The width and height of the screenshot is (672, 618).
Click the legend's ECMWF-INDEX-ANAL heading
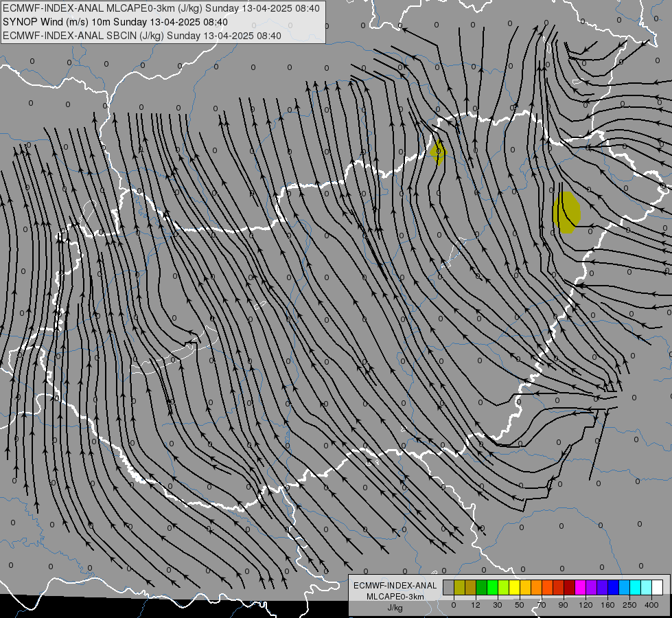pyautogui.click(x=395, y=586)
